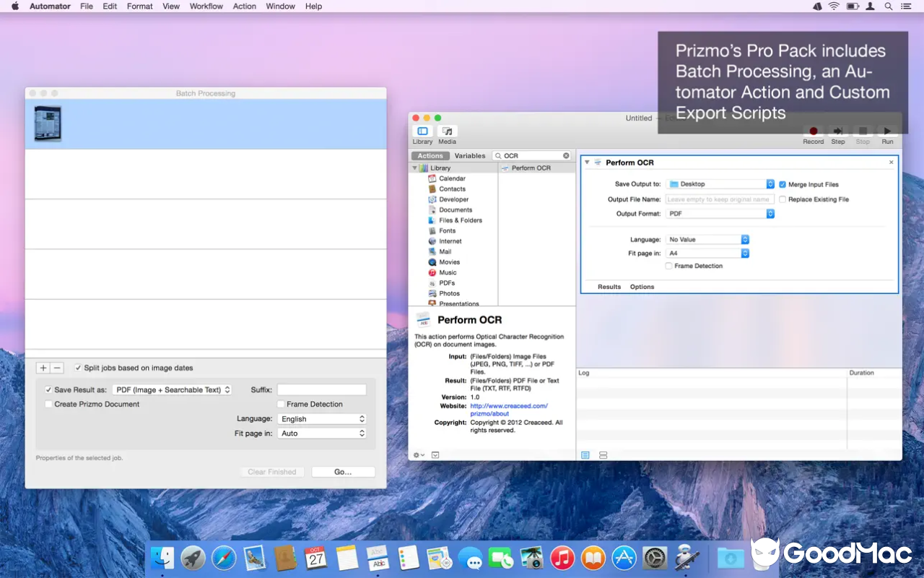Open the Output Format PDF dropdown
The width and height of the screenshot is (924, 578).
(x=720, y=214)
